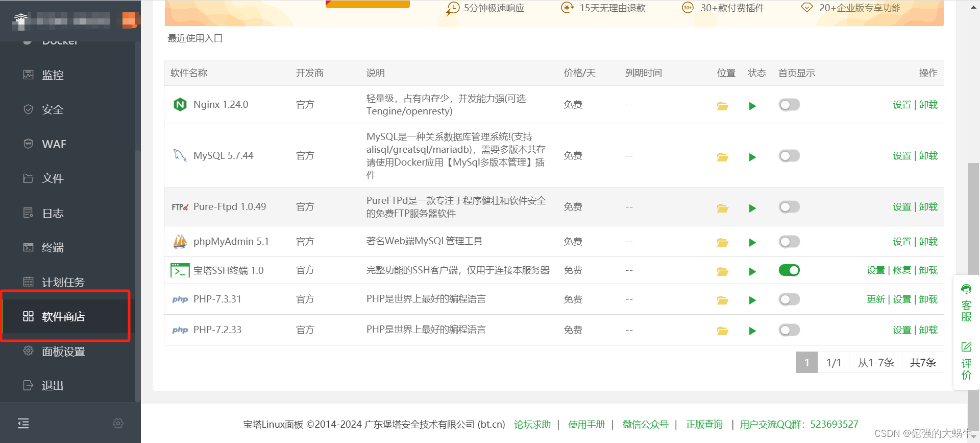980x443 pixels.
Task: Click the PHP-7.3.31 php logo icon
Action: click(180, 299)
